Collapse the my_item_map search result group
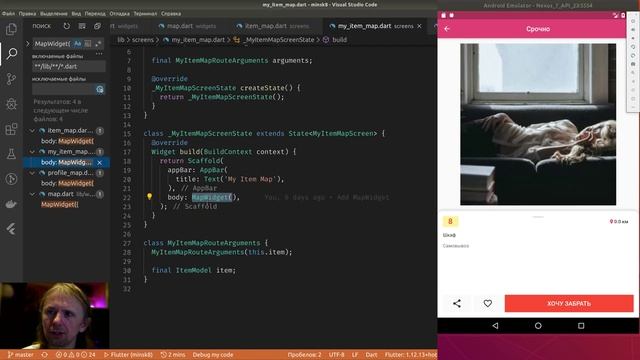Image resolution: width=640 pixels, height=360 pixels. pyautogui.click(x=32, y=152)
